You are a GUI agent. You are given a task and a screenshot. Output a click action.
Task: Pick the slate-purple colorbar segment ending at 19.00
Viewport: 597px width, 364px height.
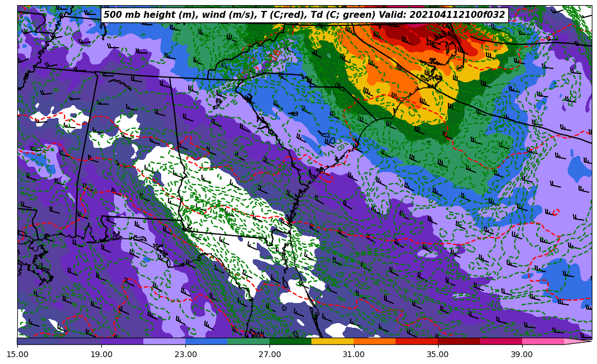[81, 341]
